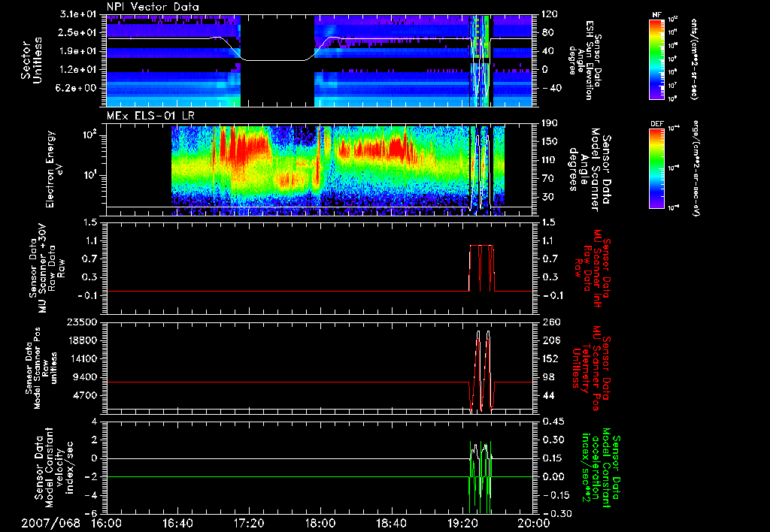
Task: Click the "18:00" time tick label
Action: [320, 523]
